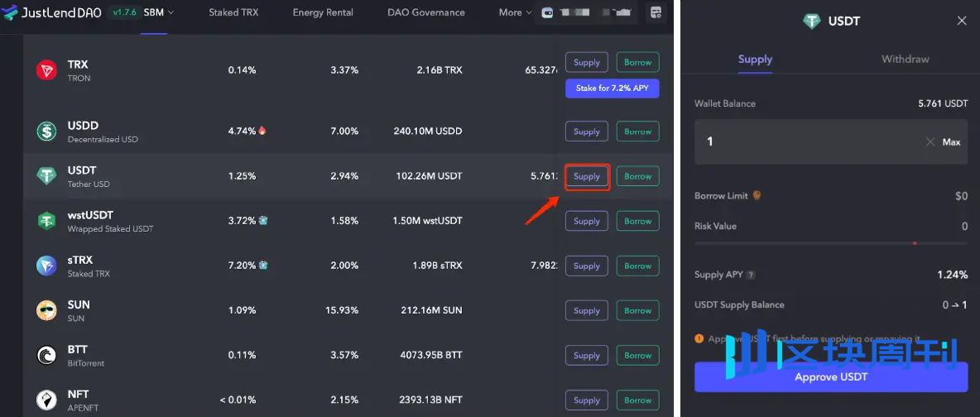Open Energy Rental page
The image size is (980, 417).
pos(323,12)
